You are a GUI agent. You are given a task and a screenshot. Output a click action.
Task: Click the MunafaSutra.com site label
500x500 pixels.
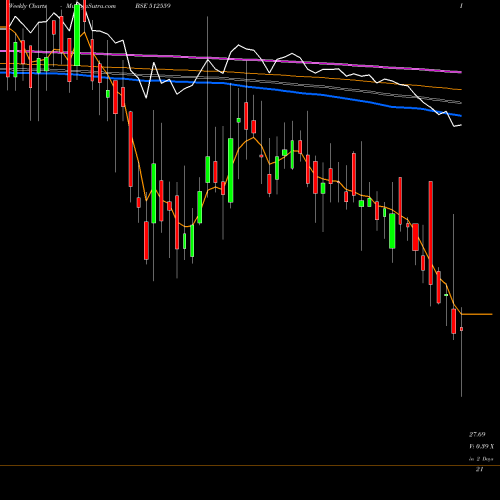tap(91, 6)
